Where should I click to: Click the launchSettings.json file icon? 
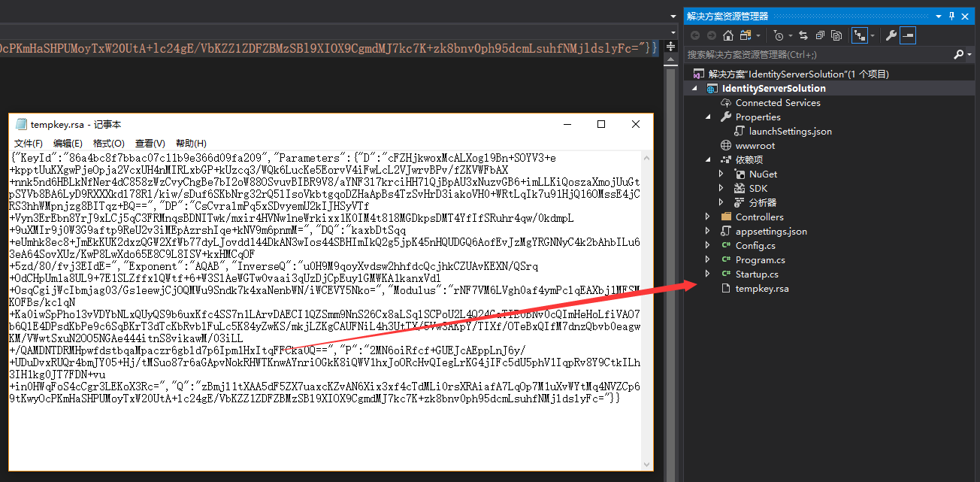(x=740, y=131)
